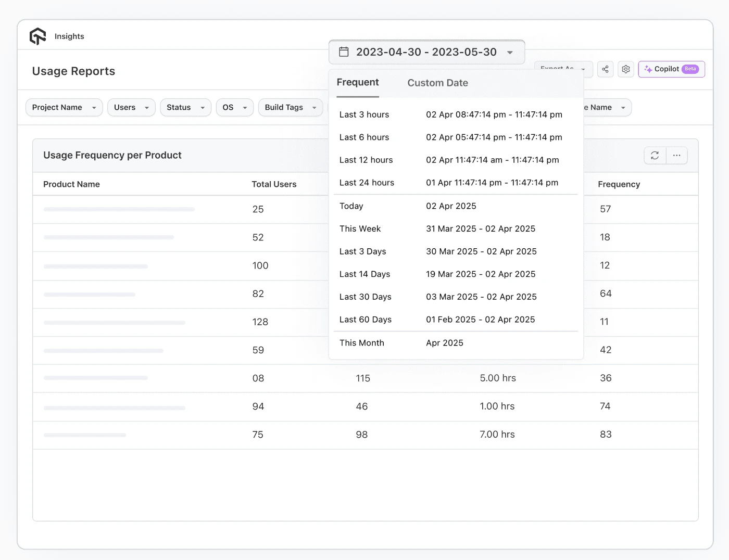
Task: Collapse the date range picker using its chevron
Action: (509, 52)
